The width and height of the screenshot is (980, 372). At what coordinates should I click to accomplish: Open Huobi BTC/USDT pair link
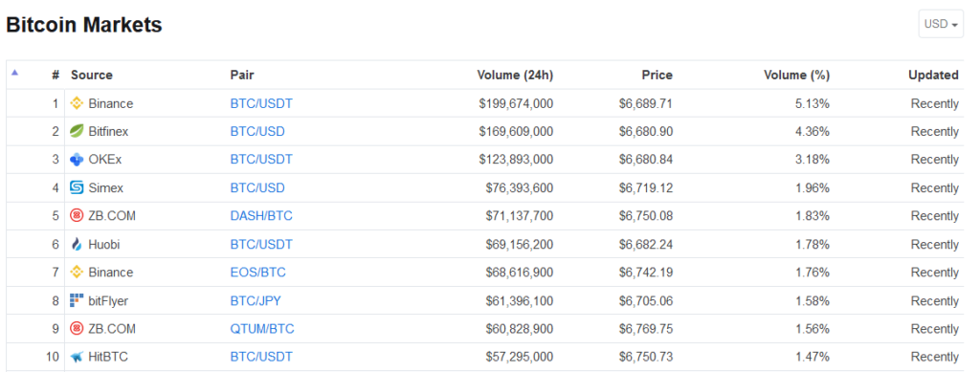(x=261, y=244)
